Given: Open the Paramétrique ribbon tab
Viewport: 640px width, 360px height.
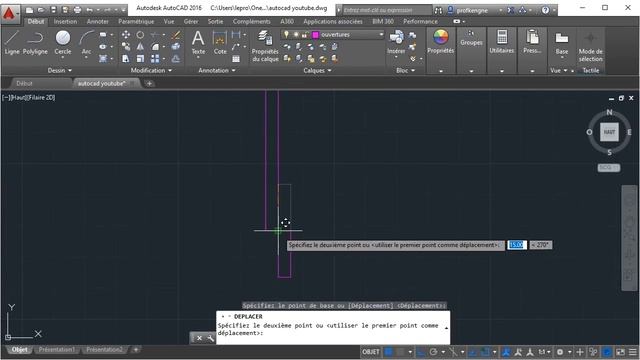Looking at the screenshot, I should click(136, 21).
